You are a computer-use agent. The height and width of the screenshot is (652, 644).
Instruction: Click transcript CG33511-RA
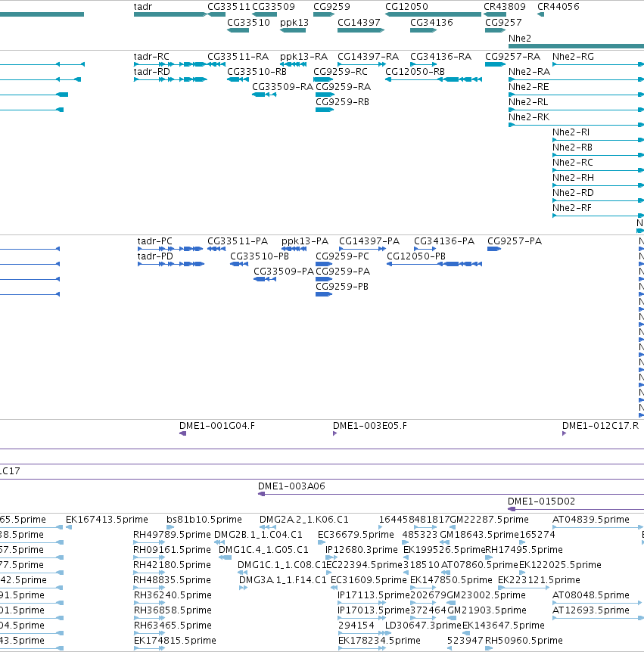(x=238, y=57)
